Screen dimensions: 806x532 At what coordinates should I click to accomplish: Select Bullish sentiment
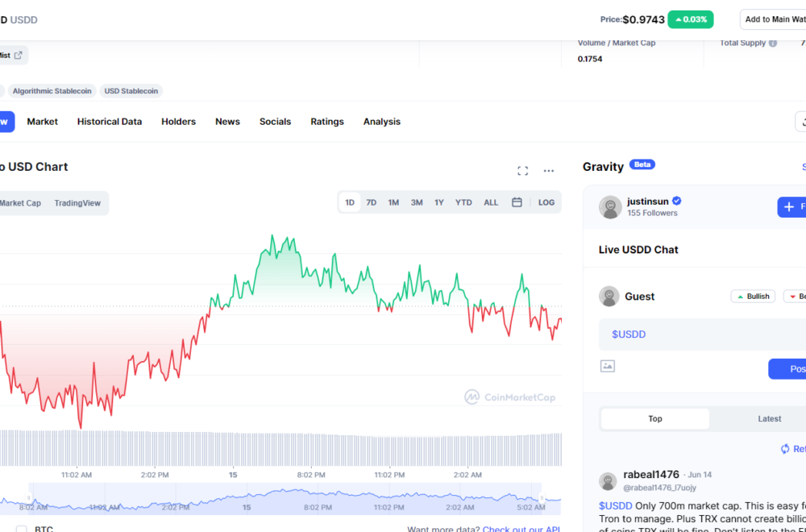pyautogui.click(x=753, y=297)
